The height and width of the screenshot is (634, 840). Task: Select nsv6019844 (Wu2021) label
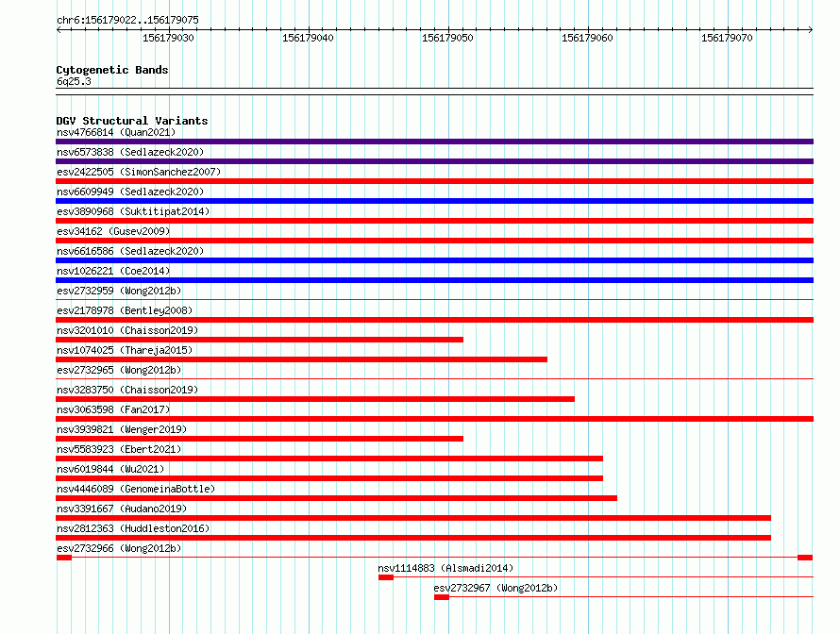(110, 469)
